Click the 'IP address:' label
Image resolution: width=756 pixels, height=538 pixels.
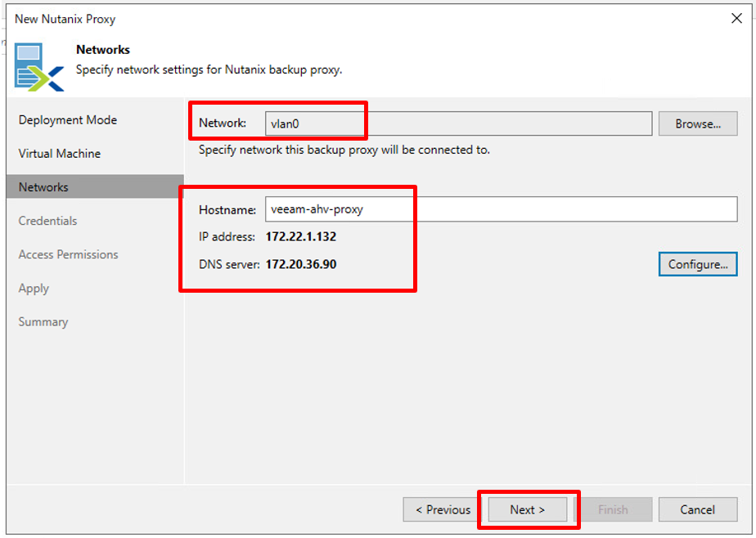pyautogui.click(x=227, y=237)
